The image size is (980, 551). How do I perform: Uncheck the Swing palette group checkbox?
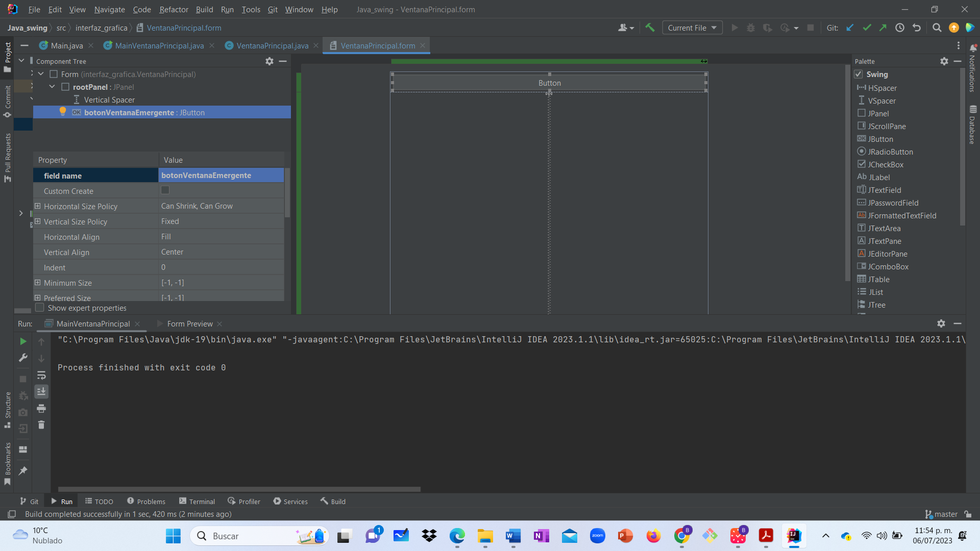coord(859,74)
